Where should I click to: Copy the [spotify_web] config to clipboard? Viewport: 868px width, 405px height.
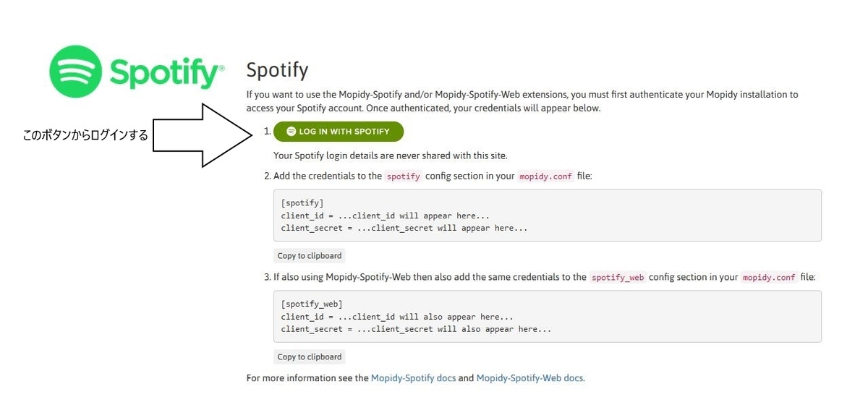click(x=310, y=357)
